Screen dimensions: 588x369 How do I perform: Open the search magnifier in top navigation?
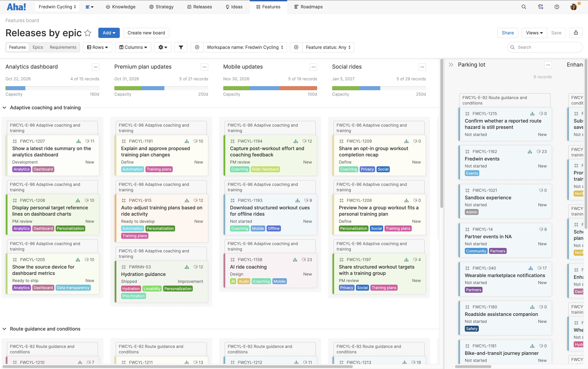pos(524,7)
